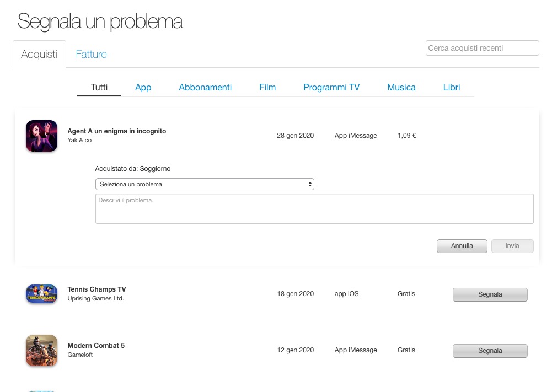Focus the 'Cerca acquisti recenti' search field
Image resolution: width=552 pixels, height=392 pixels.
click(x=482, y=48)
